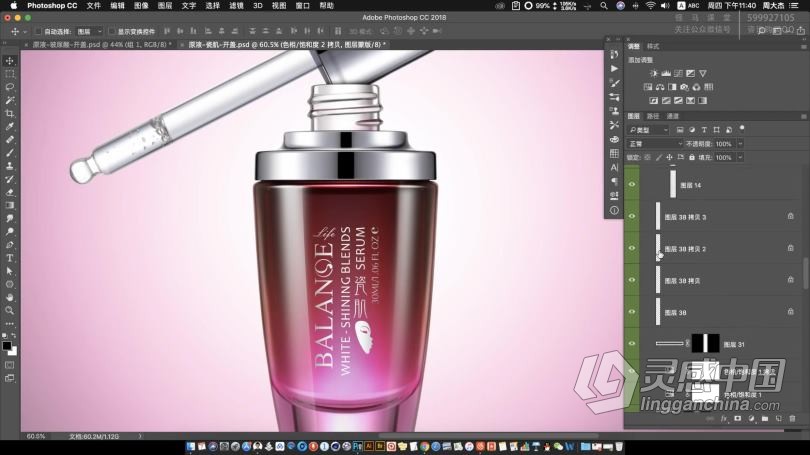Image resolution: width=810 pixels, height=455 pixels.
Task: Open the Actions panel play icon
Action: (614, 69)
